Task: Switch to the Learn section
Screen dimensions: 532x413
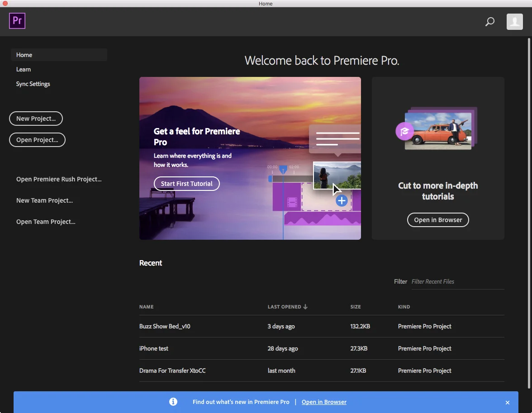Action: pos(24,69)
